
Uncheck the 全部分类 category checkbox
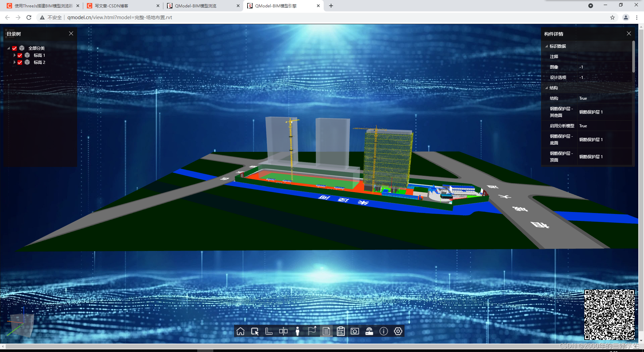[14, 48]
